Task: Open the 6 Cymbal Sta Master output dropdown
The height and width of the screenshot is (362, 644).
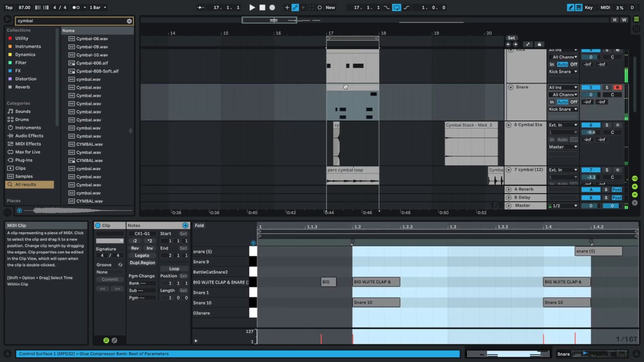Action: (x=563, y=147)
